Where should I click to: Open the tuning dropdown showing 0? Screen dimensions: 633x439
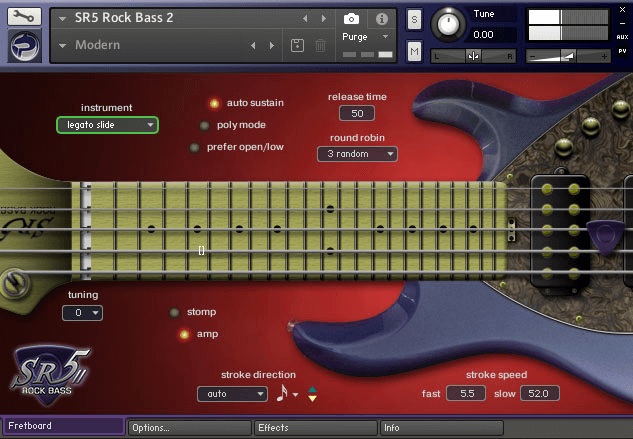(x=82, y=313)
